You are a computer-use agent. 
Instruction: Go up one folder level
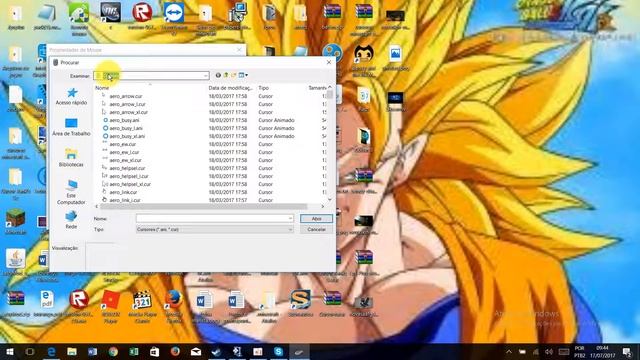pyautogui.click(x=226, y=75)
